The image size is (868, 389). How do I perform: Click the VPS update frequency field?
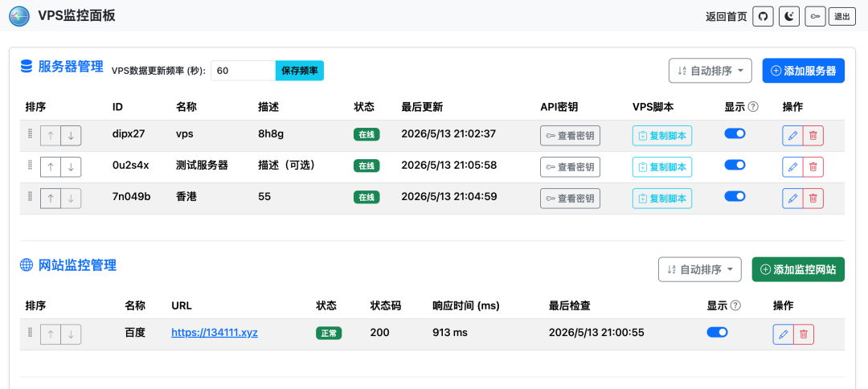(x=243, y=71)
